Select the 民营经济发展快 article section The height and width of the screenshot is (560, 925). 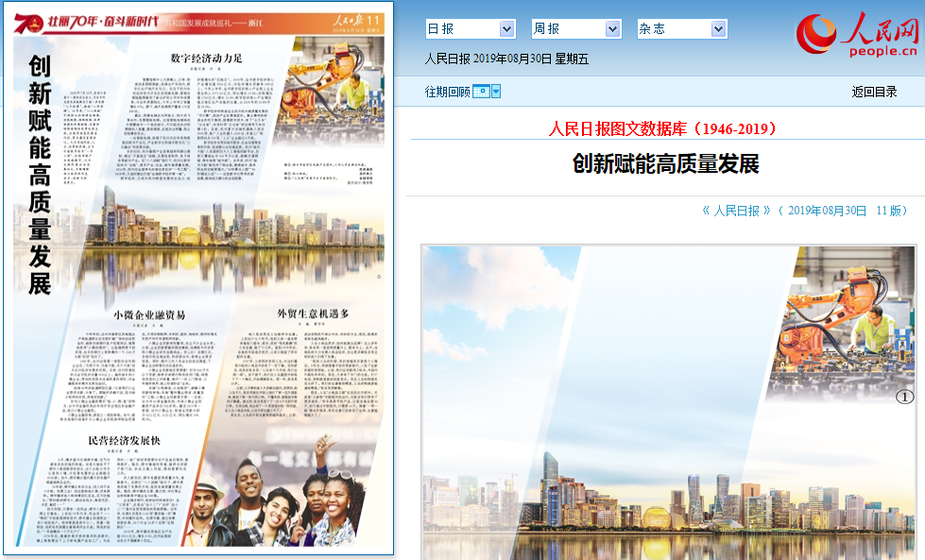(x=124, y=440)
